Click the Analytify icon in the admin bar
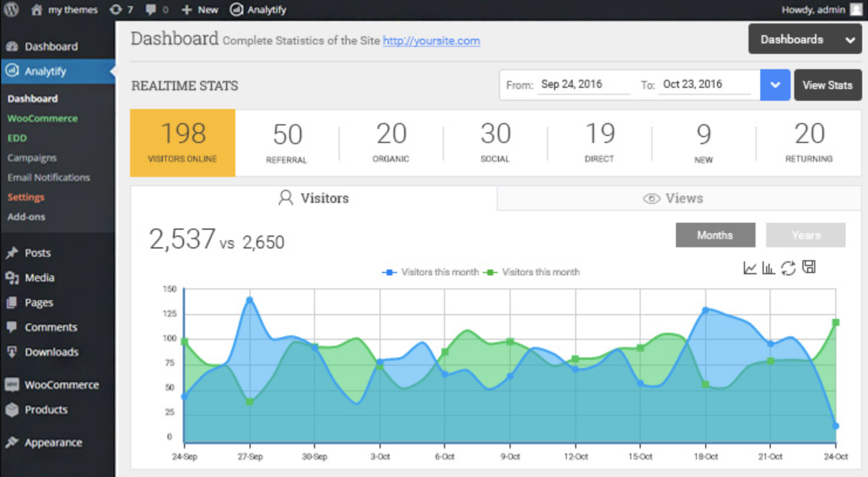The width and height of the screenshot is (868, 477). pyautogui.click(x=236, y=9)
